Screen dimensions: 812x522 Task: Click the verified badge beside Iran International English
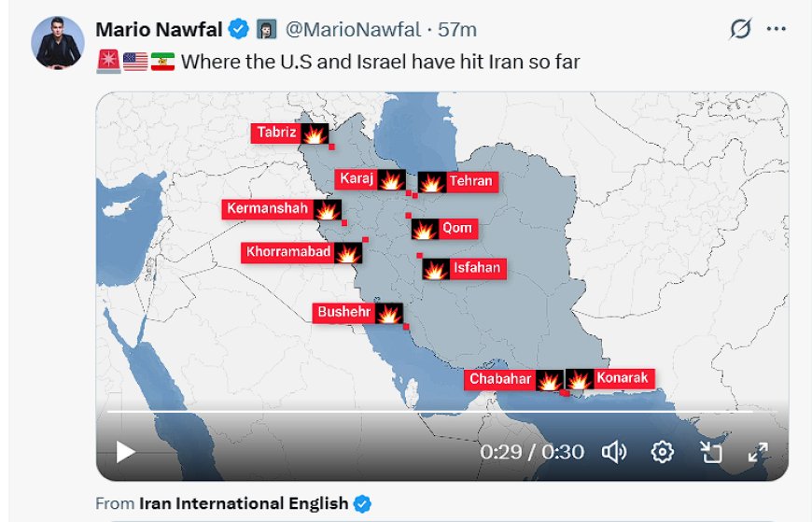coord(362,503)
